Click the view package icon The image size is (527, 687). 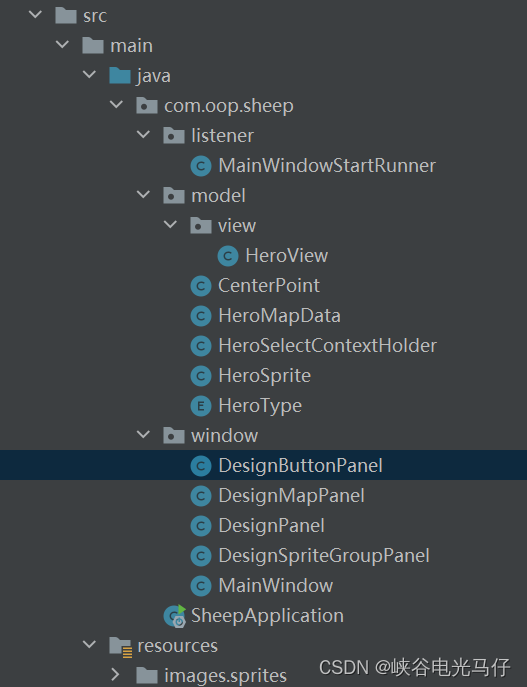tap(201, 226)
